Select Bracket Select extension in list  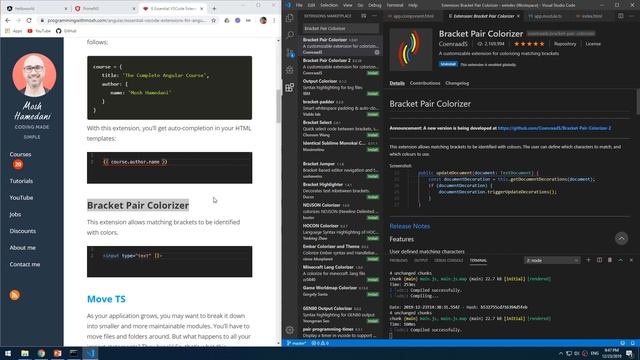click(x=341, y=128)
